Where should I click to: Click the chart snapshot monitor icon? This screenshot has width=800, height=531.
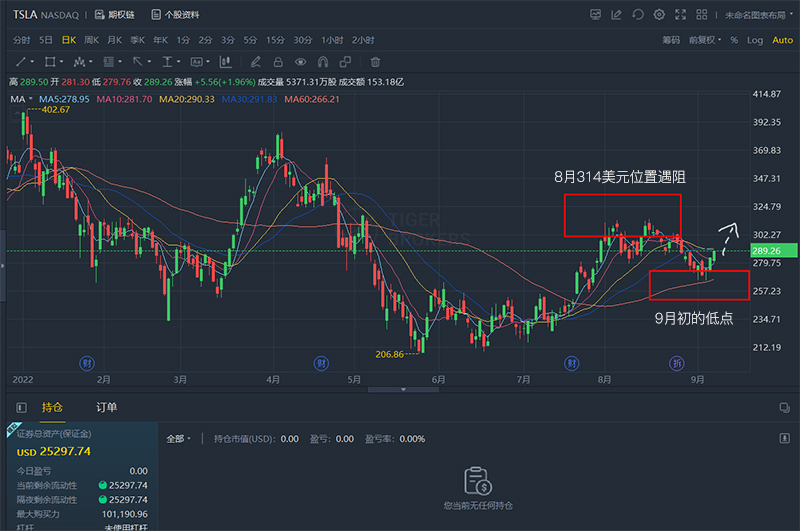coord(595,15)
